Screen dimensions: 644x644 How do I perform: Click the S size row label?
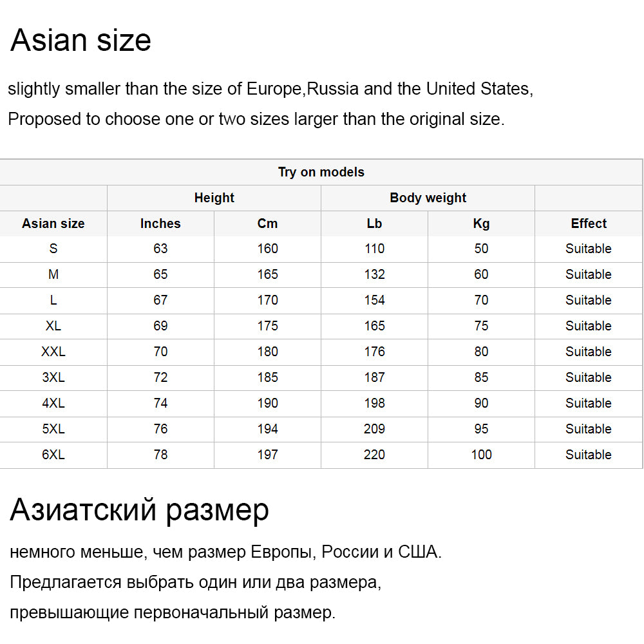coord(53,249)
